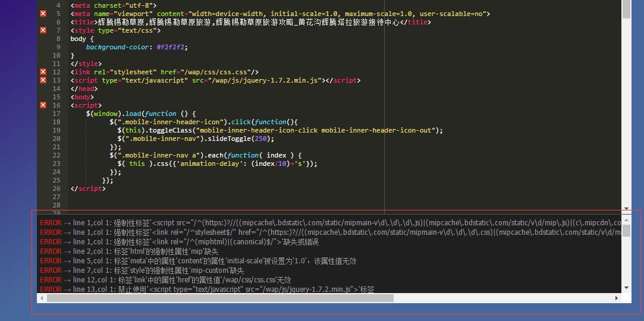Click the error icon beside line 12
Image resolution: width=644 pixels, height=321 pixels.
pos(43,72)
